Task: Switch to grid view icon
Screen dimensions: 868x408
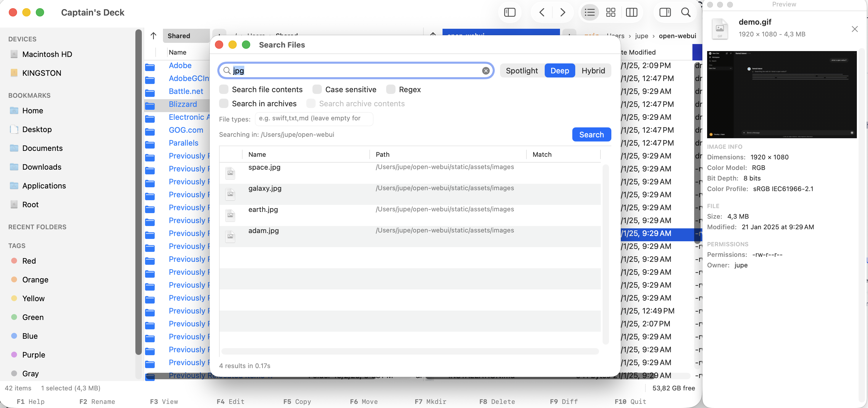Action: [610, 12]
